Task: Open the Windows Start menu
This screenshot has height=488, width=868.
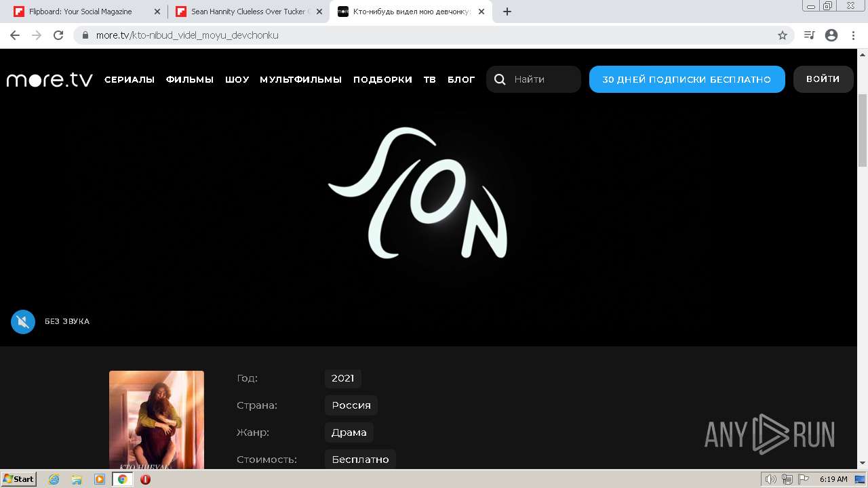Action: [x=19, y=479]
